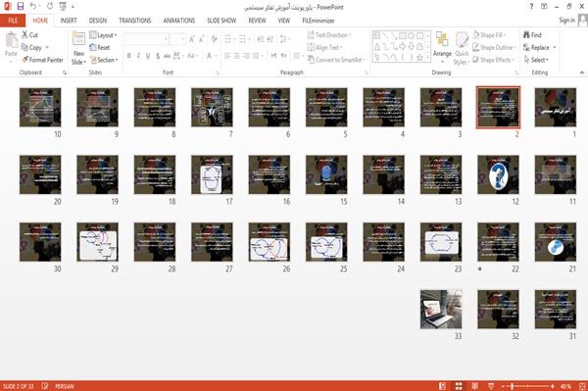This screenshot has width=588, height=391.
Task: Click the Sign in link
Action: [x=566, y=21]
